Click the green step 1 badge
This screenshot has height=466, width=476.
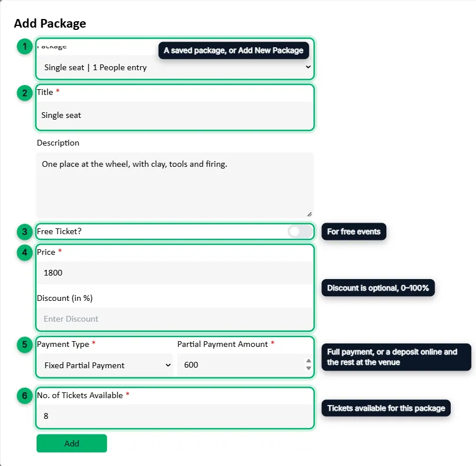pyautogui.click(x=25, y=47)
